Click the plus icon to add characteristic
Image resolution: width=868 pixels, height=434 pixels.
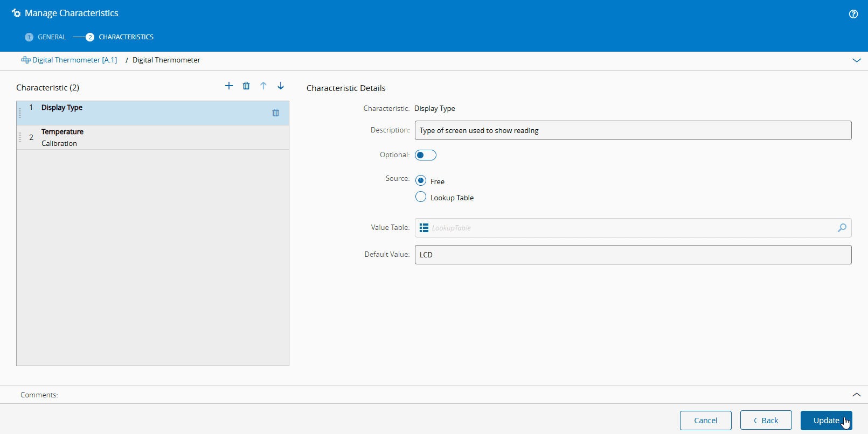229,86
